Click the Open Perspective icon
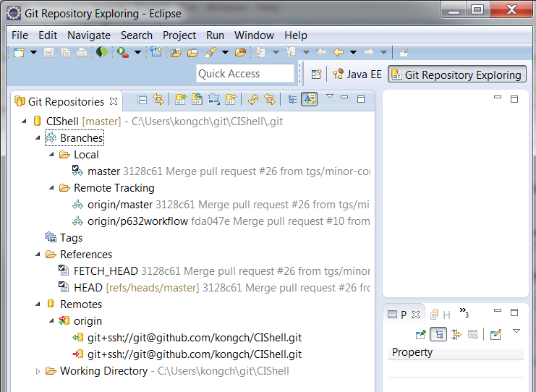536x392 pixels. (316, 74)
